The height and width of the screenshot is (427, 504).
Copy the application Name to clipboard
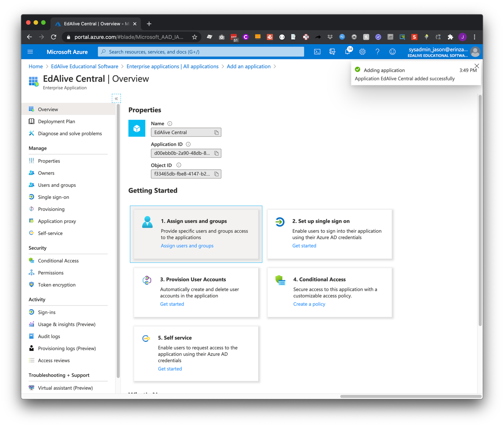point(216,133)
